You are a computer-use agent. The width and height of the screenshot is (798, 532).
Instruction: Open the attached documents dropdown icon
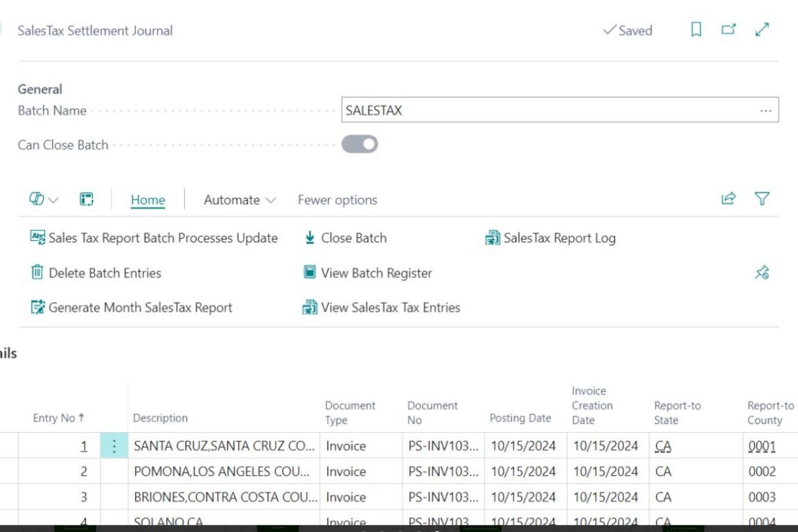click(43, 199)
